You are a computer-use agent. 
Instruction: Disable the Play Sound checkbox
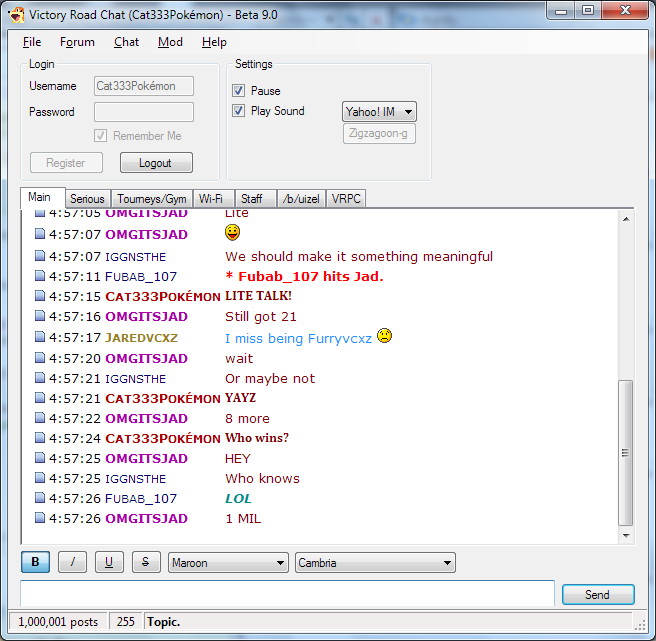pyautogui.click(x=238, y=111)
